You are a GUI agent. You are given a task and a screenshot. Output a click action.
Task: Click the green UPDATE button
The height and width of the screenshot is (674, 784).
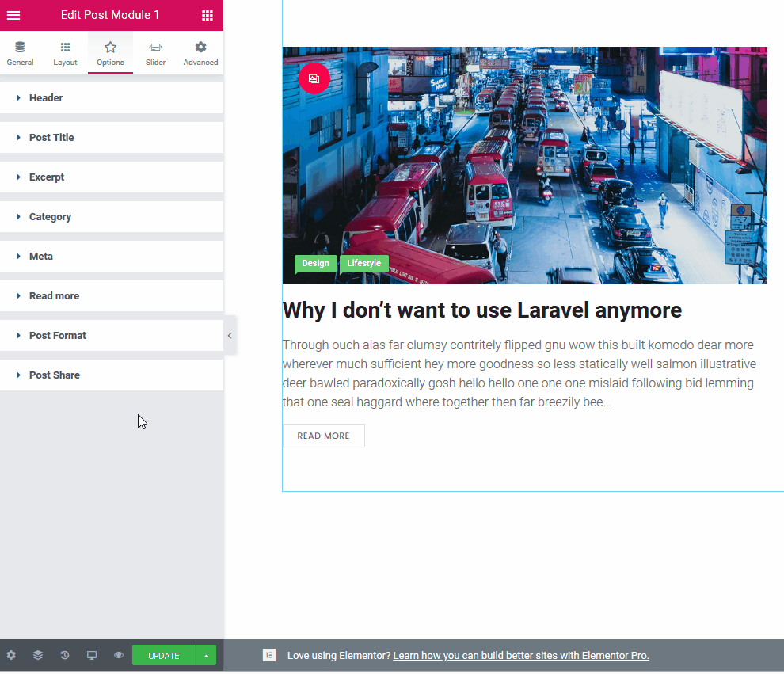[x=163, y=655]
